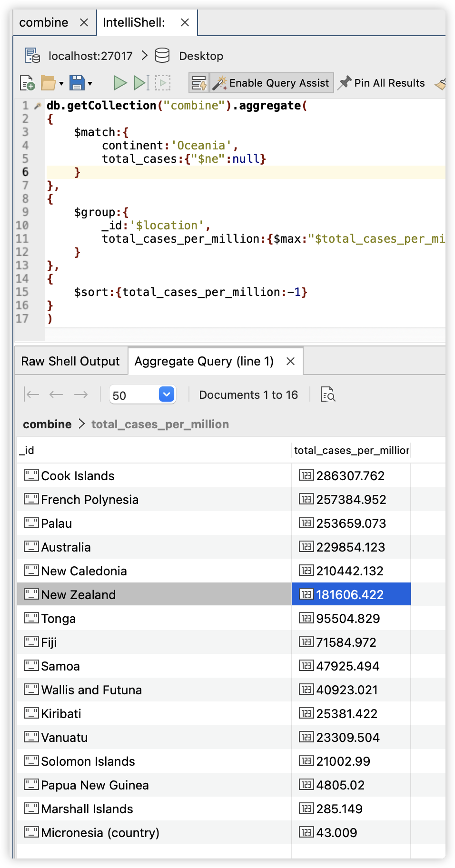Screen dimensions: 455x868
Task: Click the combine breadcrumb link
Action: click(x=47, y=424)
